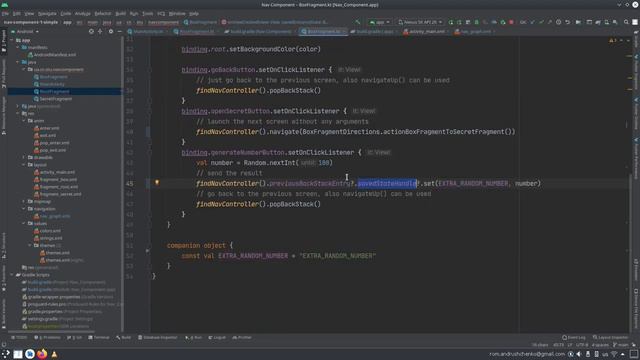Open the Profiler tool window
The image size is (640, 360).
pyautogui.click(x=242, y=338)
